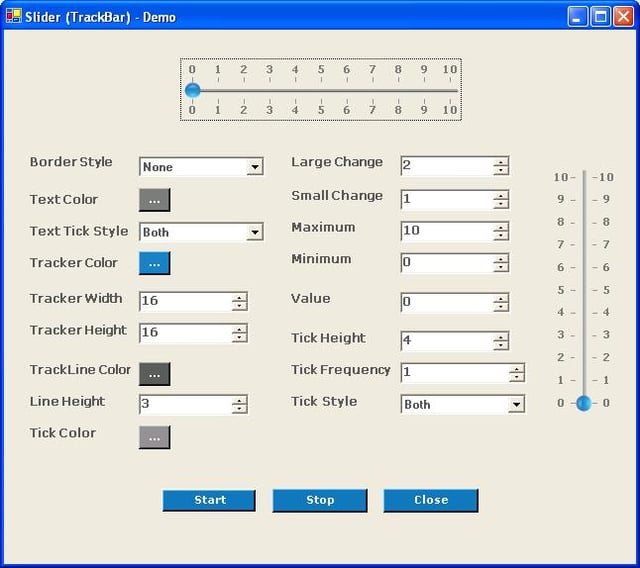Decrease Minimum with down arrow
The image size is (640, 568).
coord(501,267)
